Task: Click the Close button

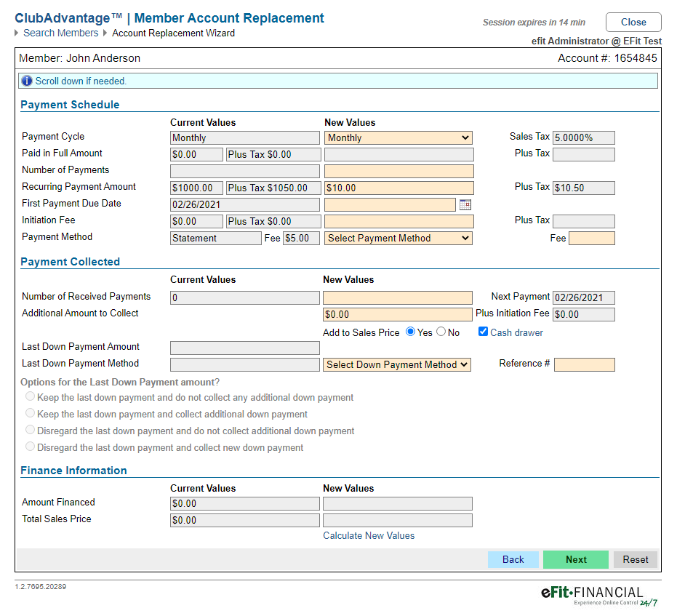Action: [x=633, y=22]
